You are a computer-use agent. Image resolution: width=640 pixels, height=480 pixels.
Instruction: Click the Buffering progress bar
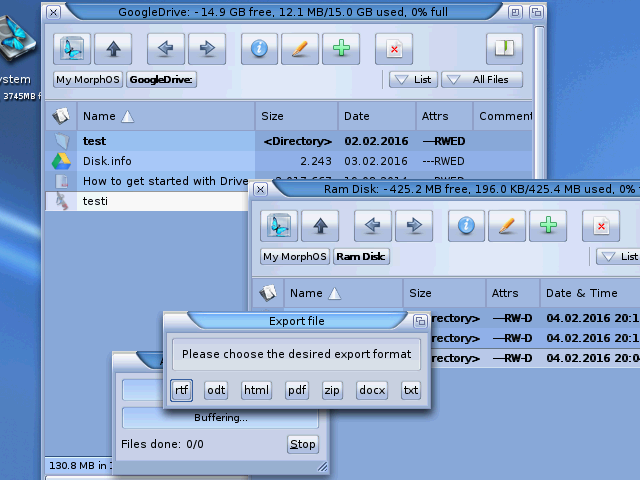(x=220, y=418)
